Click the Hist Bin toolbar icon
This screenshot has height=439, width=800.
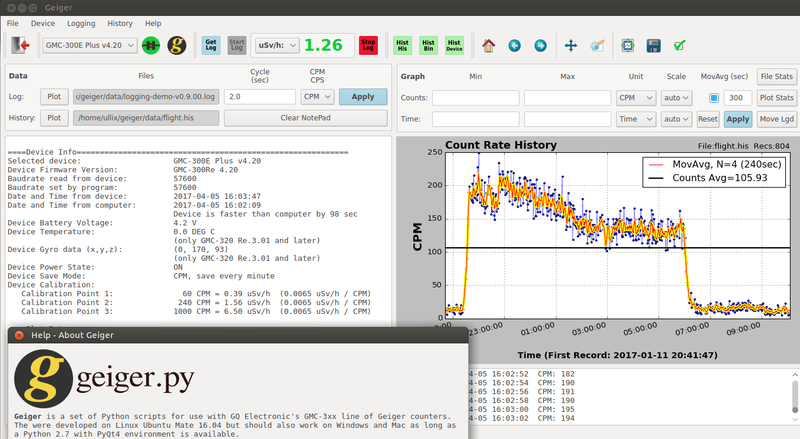429,45
